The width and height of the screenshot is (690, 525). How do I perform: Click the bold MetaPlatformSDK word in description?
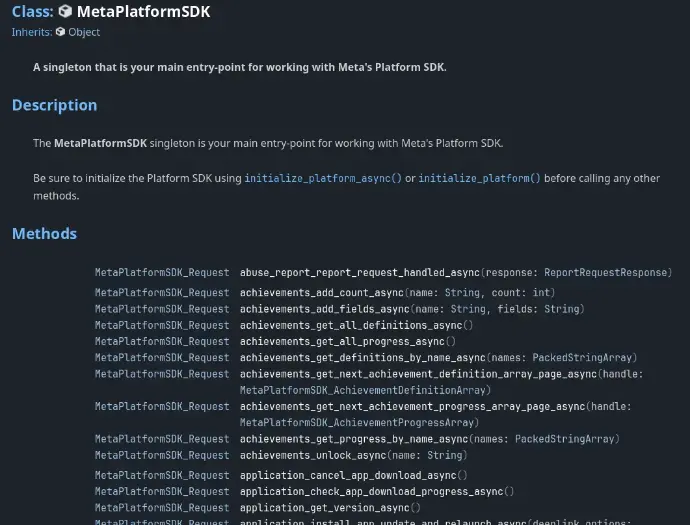(100, 143)
